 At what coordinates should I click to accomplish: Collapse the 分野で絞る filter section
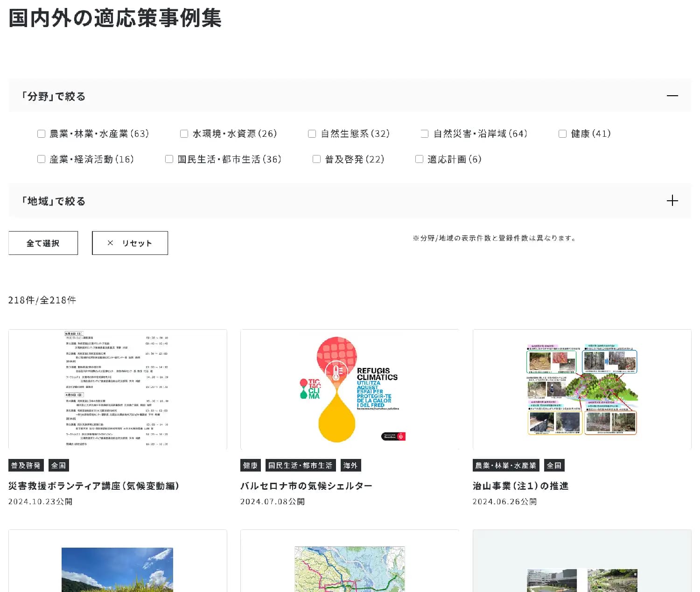pos(672,96)
